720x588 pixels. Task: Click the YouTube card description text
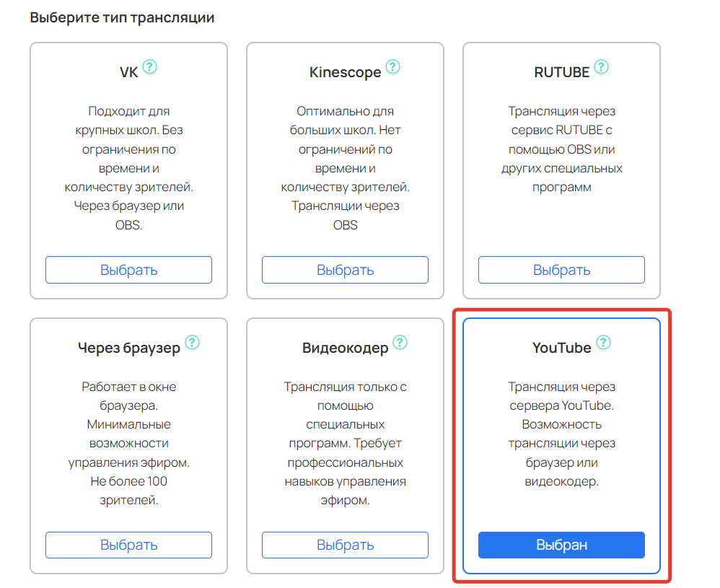coord(561,434)
